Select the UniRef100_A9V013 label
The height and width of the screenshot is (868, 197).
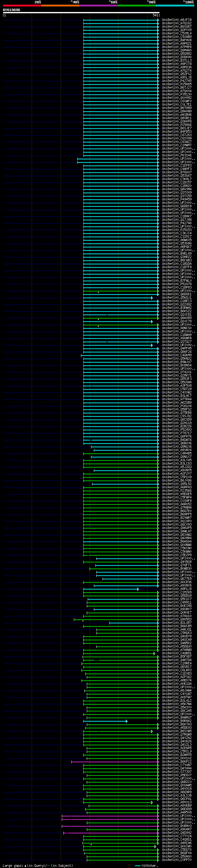coord(177,802)
